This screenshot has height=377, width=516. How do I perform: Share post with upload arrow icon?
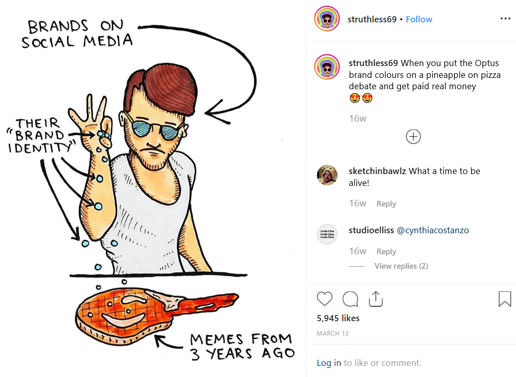pos(376,299)
